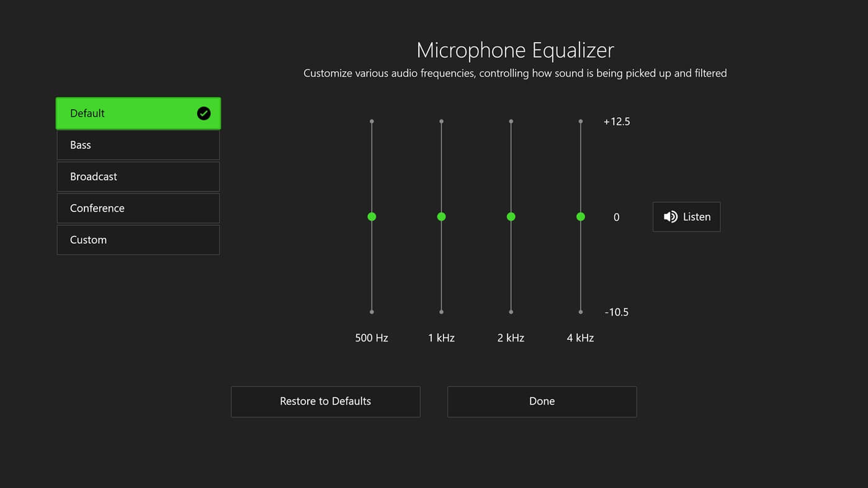Click the bottom end of the 1 kHz track
The width and height of the screenshot is (868, 488).
coord(441,311)
